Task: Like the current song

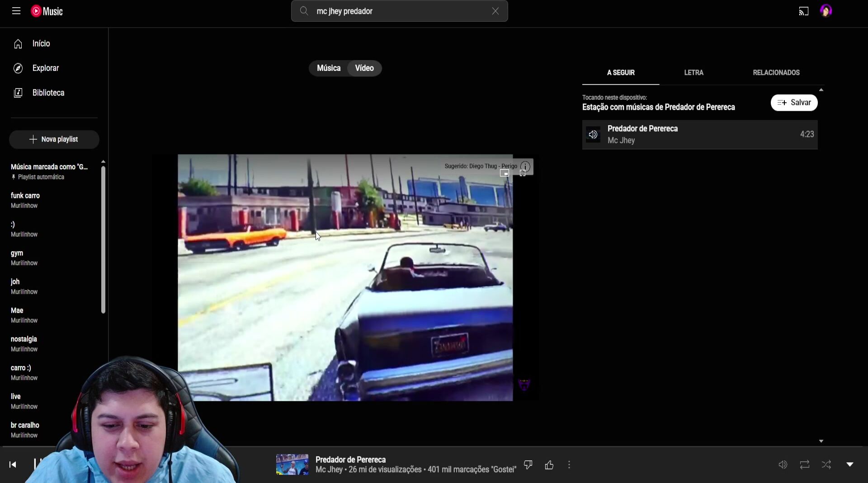Action: pos(549,464)
